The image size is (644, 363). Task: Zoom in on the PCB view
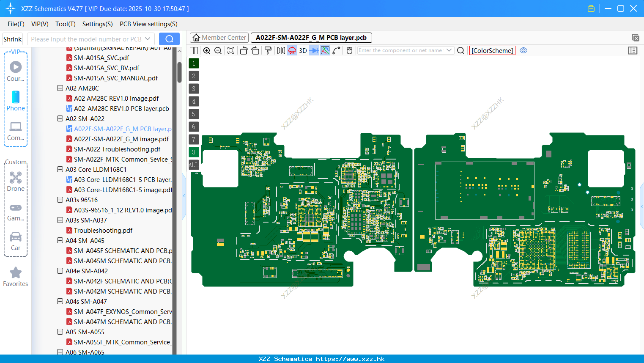[x=207, y=50]
